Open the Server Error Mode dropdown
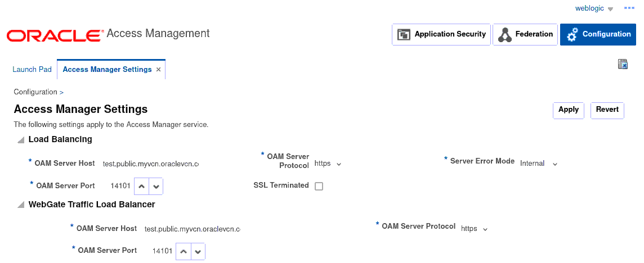 point(539,164)
